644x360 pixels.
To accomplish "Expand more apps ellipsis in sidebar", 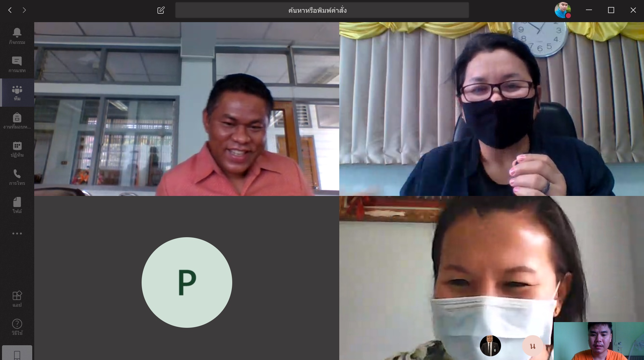I will (17, 234).
